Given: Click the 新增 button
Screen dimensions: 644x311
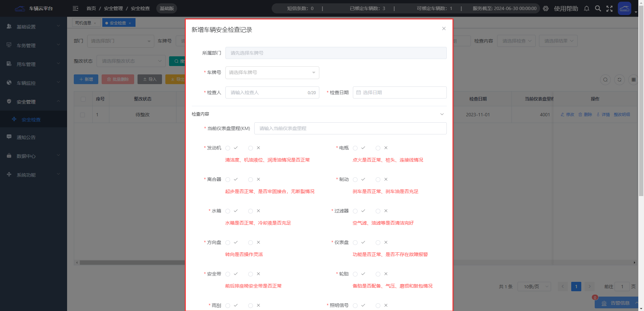Looking at the screenshot, I should point(86,79).
